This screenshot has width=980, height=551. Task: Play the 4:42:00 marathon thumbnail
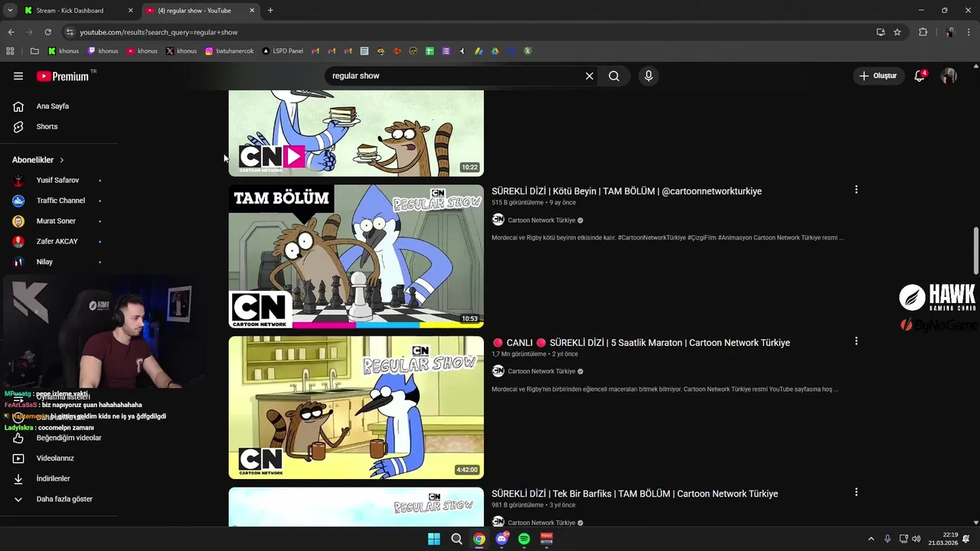[356, 408]
